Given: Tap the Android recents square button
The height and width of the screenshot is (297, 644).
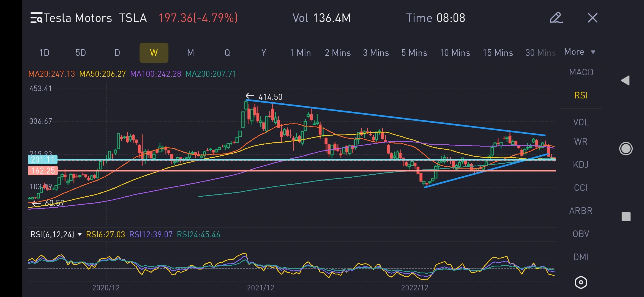Looking at the screenshot, I should click(626, 217).
